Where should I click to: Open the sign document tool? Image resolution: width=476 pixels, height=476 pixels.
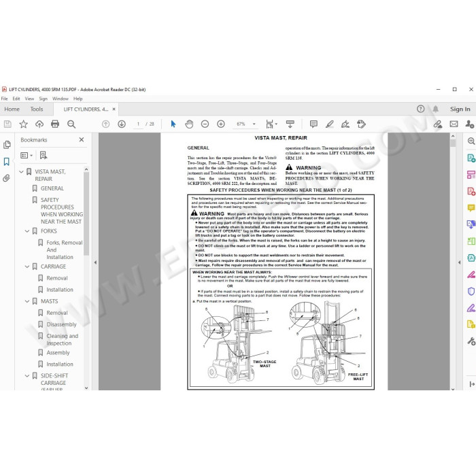345,124
